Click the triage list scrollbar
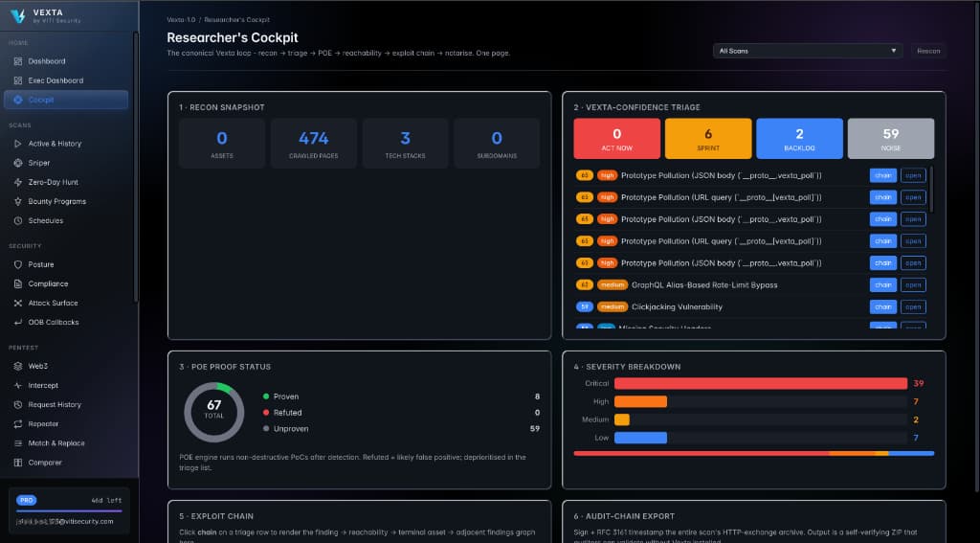Screen dimensions: 980x543 tap(931, 190)
